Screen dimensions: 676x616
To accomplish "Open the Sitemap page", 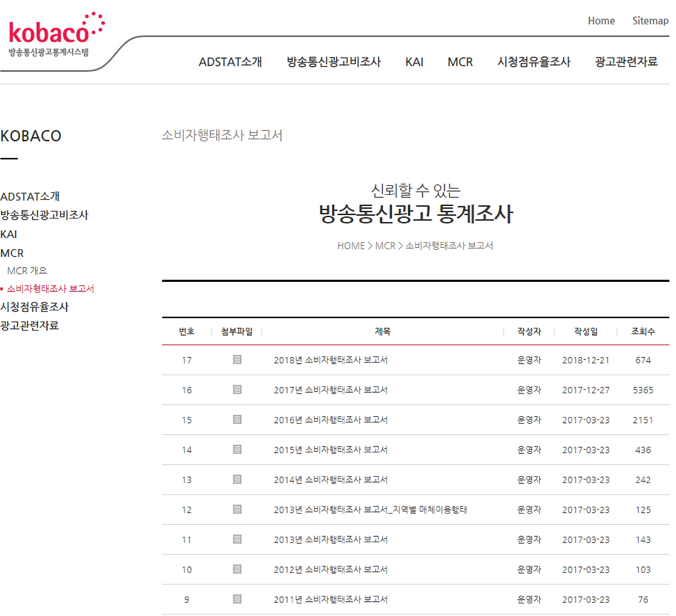I will (650, 21).
